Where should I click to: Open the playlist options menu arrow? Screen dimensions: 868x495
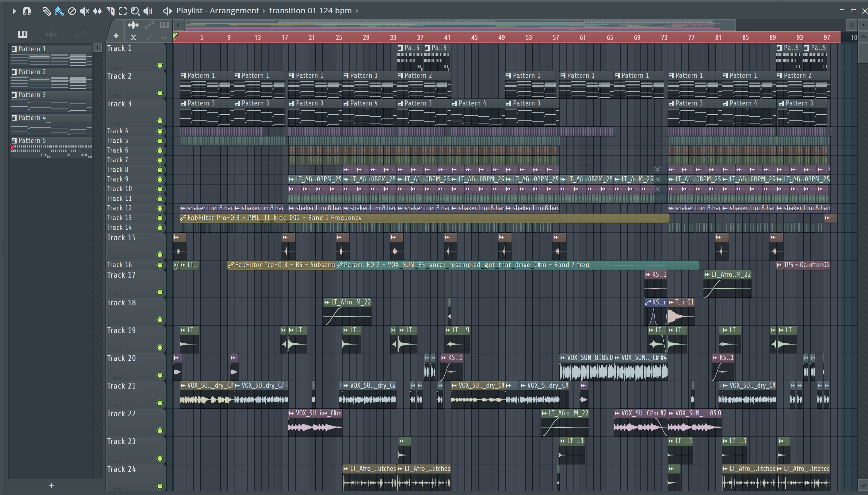(x=14, y=11)
